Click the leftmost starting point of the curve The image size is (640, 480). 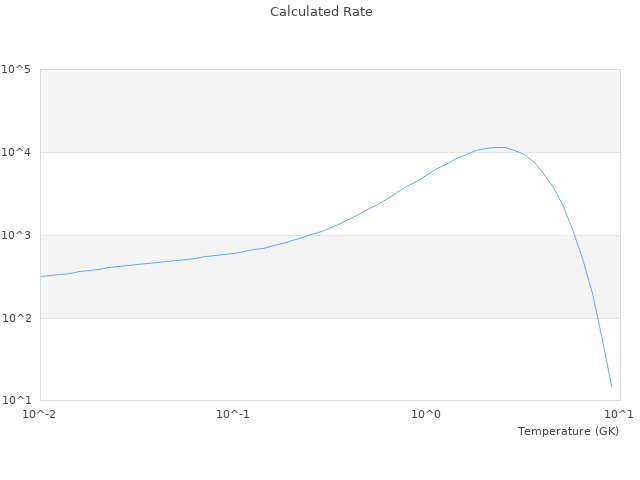pyautogui.click(x=41, y=276)
